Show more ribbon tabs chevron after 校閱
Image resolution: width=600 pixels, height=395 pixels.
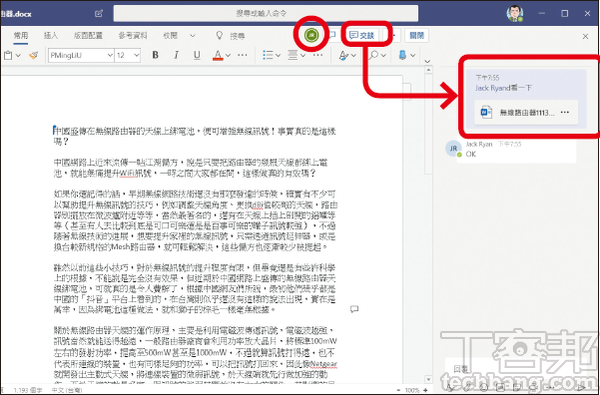point(192,36)
